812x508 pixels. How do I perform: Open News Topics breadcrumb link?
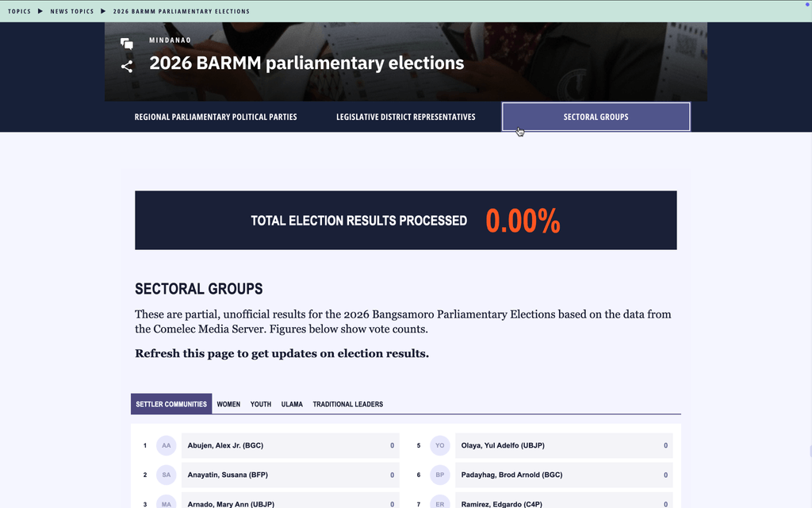72,11
